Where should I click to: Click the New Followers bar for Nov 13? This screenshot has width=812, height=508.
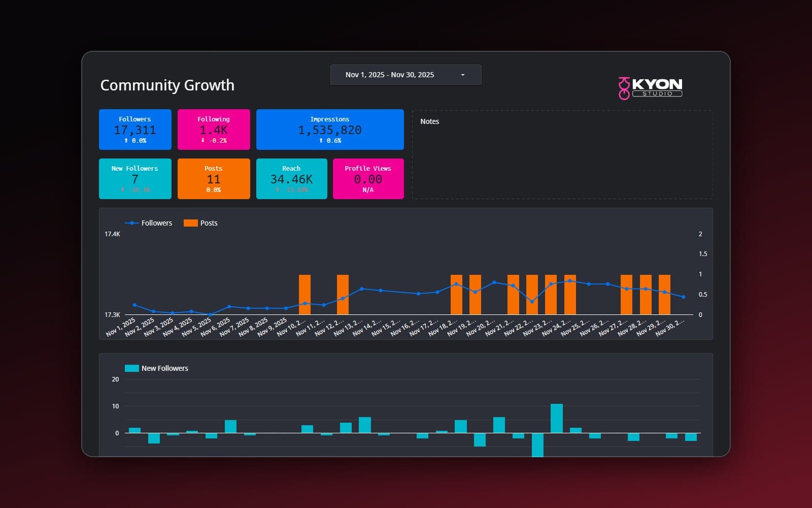[x=365, y=425]
